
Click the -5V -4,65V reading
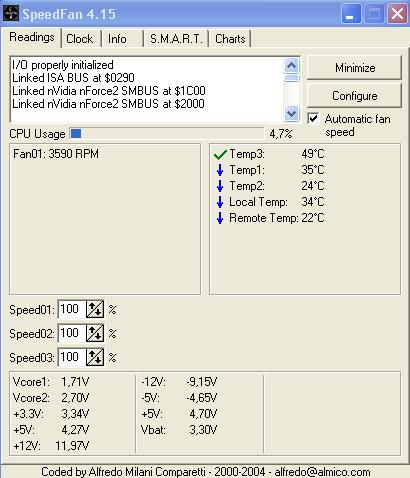179,398
